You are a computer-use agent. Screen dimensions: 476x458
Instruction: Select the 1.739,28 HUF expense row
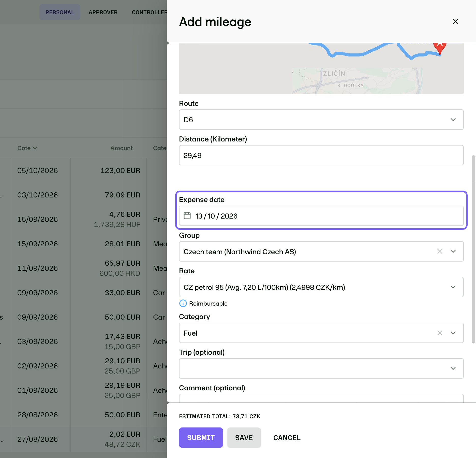tap(83, 219)
